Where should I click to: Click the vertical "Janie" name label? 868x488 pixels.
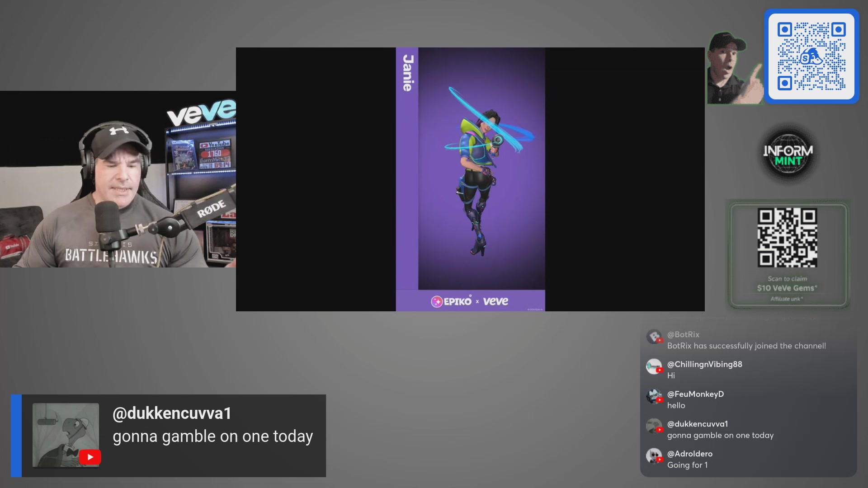[408, 73]
